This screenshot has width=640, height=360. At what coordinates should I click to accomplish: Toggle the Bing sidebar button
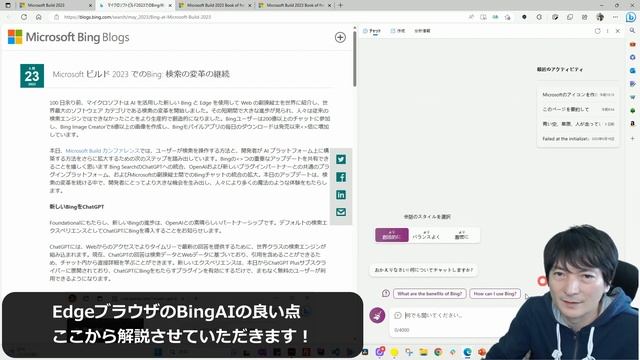pyautogui.click(x=631, y=17)
